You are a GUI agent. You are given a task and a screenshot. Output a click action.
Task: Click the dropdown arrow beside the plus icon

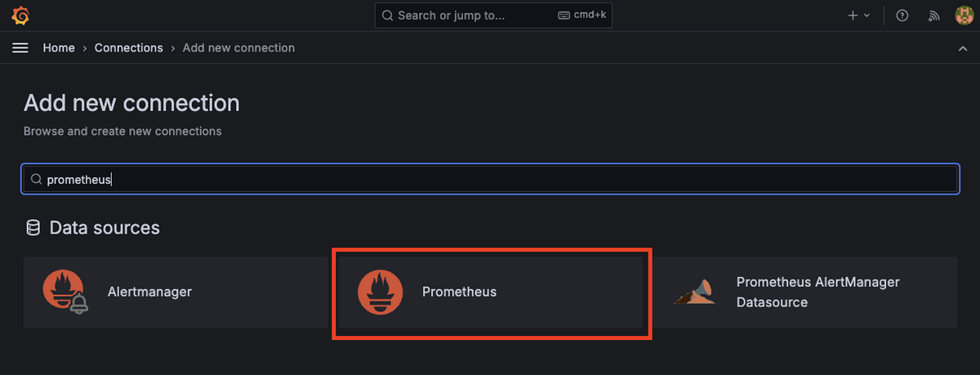[x=866, y=16]
